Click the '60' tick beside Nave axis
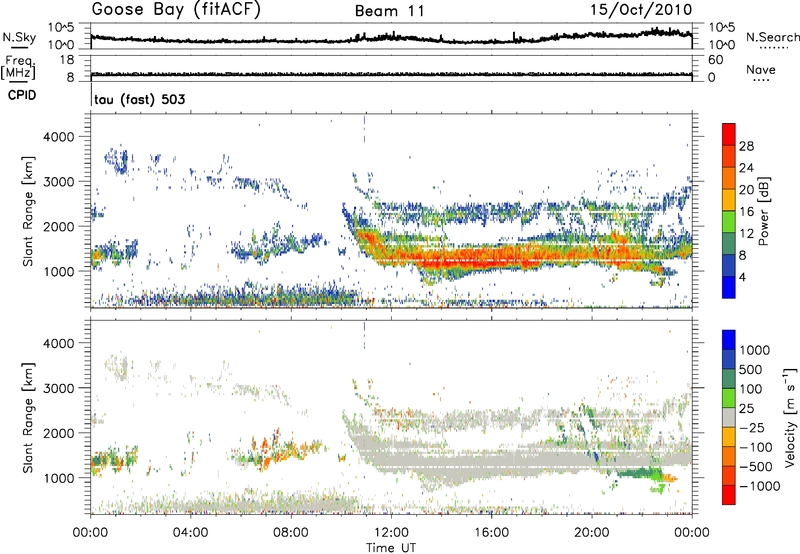The height and width of the screenshot is (554, 800). pos(715,60)
